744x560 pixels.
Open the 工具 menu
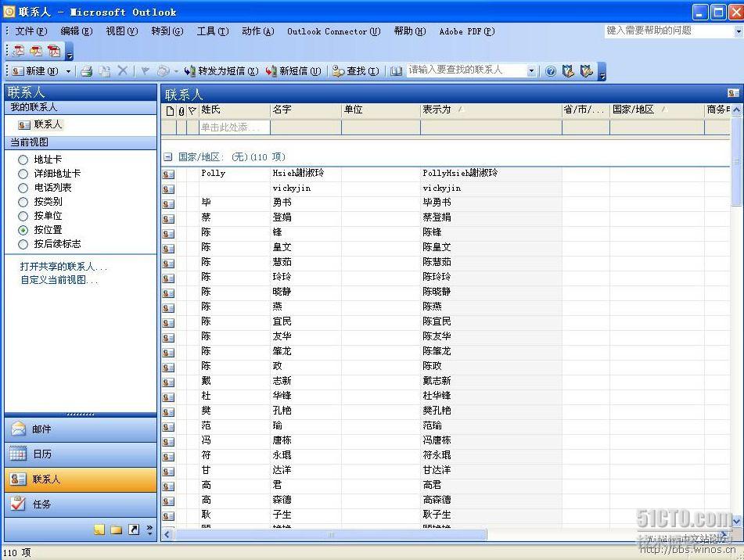[213, 31]
